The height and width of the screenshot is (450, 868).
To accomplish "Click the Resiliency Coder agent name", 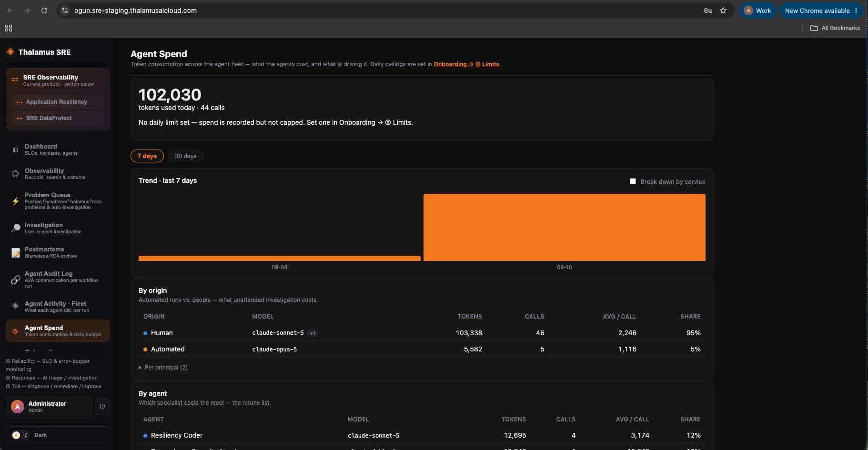I will 177,435.
